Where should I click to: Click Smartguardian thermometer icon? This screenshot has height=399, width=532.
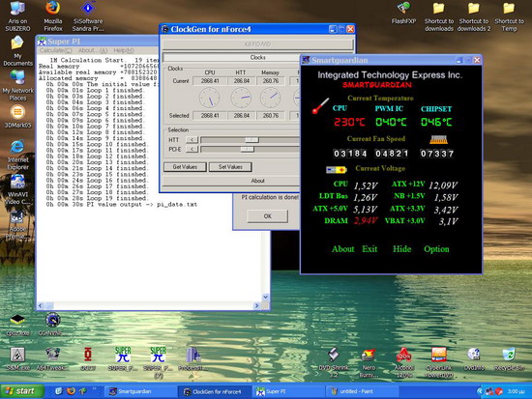click(320, 105)
